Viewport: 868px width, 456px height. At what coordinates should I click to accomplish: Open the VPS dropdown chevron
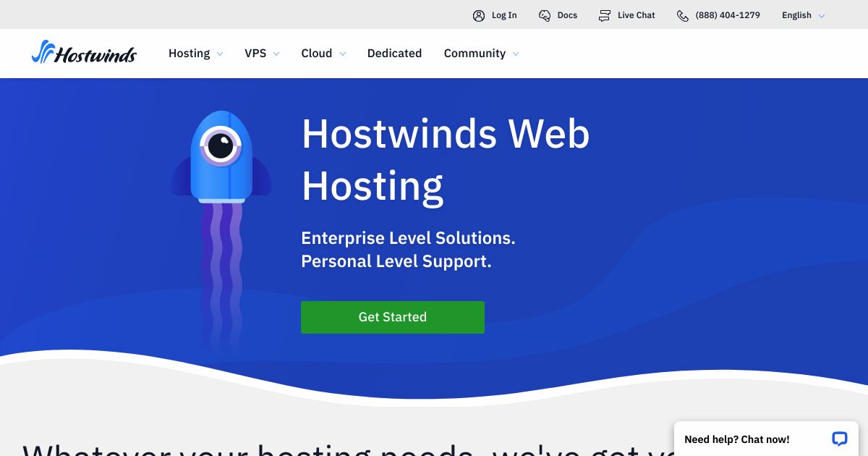tap(276, 54)
